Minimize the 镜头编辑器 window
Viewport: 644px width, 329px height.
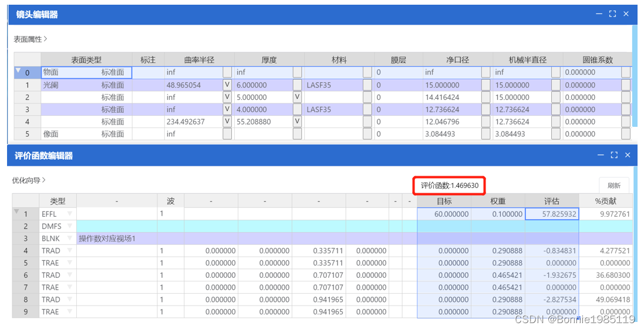(599, 14)
